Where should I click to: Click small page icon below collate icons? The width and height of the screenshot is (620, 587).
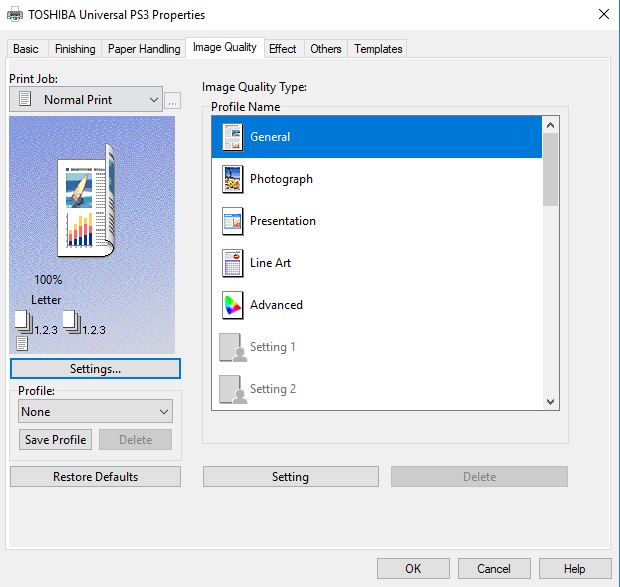tap(22, 344)
